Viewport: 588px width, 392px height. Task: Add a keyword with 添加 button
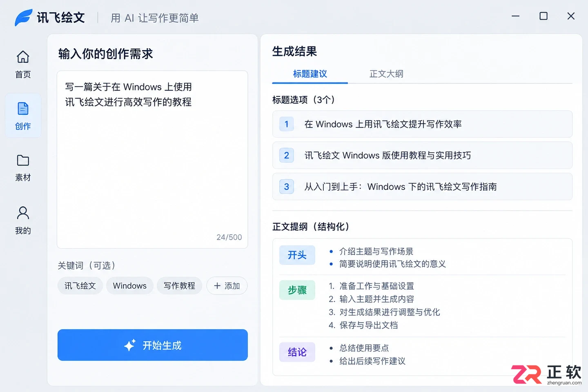coord(227,286)
